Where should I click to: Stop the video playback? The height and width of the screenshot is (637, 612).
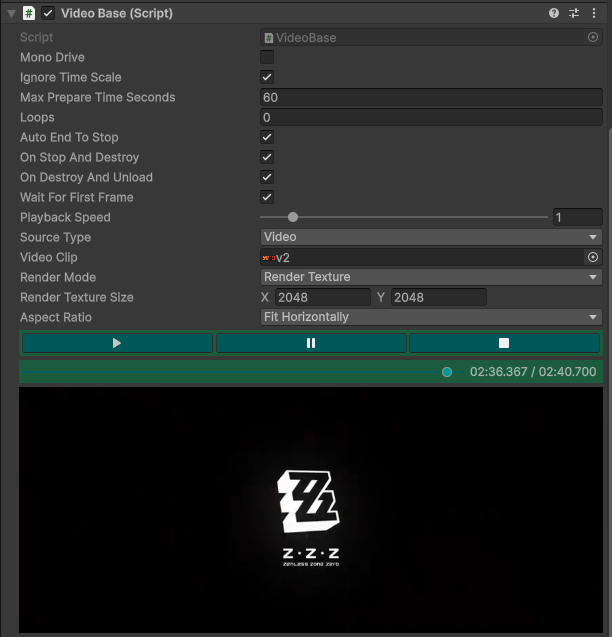tap(504, 343)
